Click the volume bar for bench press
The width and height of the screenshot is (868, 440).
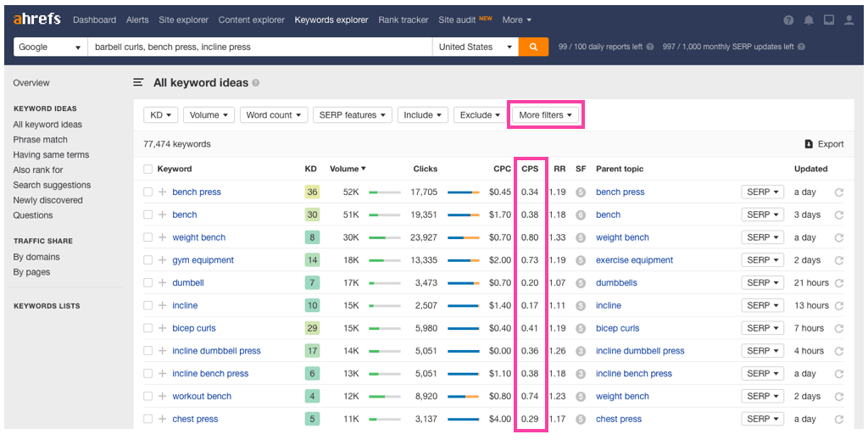pyautogui.click(x=384, y=192)
